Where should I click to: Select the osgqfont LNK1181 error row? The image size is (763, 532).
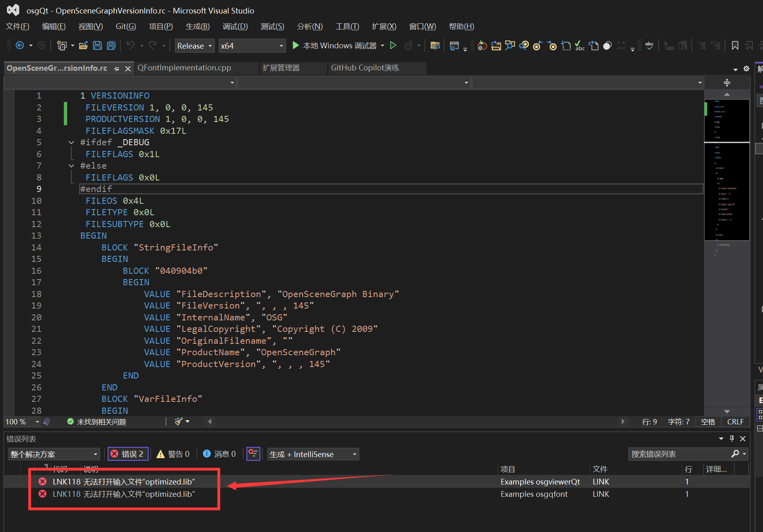coord(377,494)
